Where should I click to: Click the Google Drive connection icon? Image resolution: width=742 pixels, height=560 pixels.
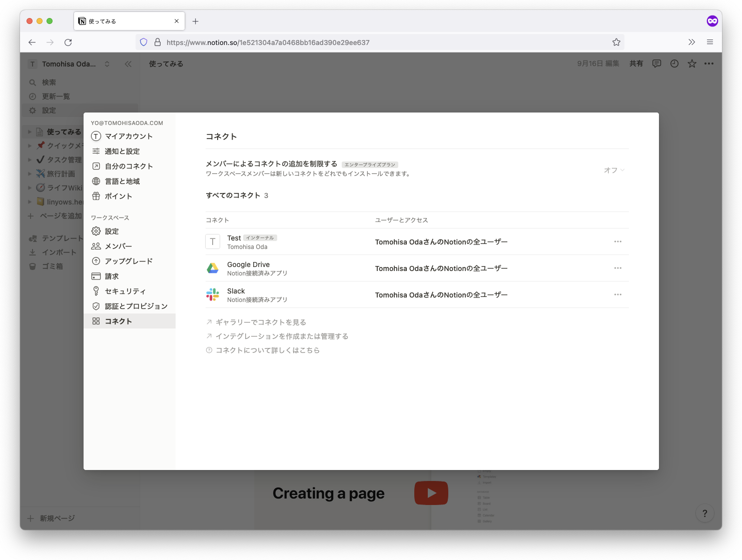(x=213, y=268)
